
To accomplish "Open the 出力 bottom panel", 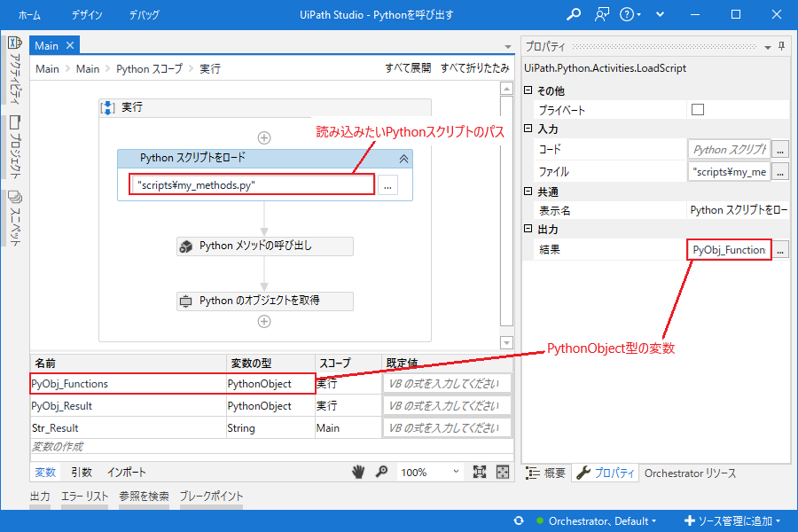I will point(40,496).
